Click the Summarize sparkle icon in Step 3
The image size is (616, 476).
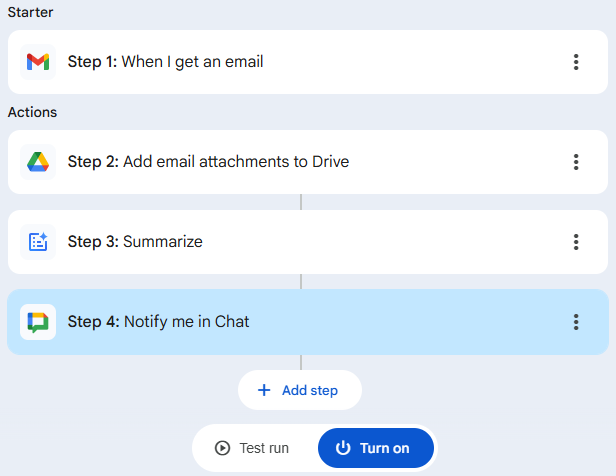tap(38, 242)
